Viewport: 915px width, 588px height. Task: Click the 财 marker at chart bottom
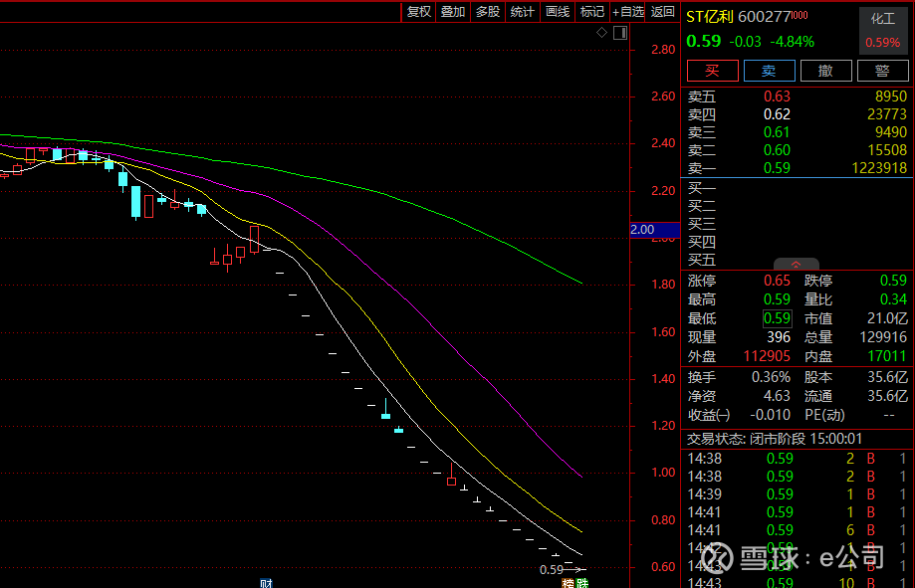click(266, 582)
